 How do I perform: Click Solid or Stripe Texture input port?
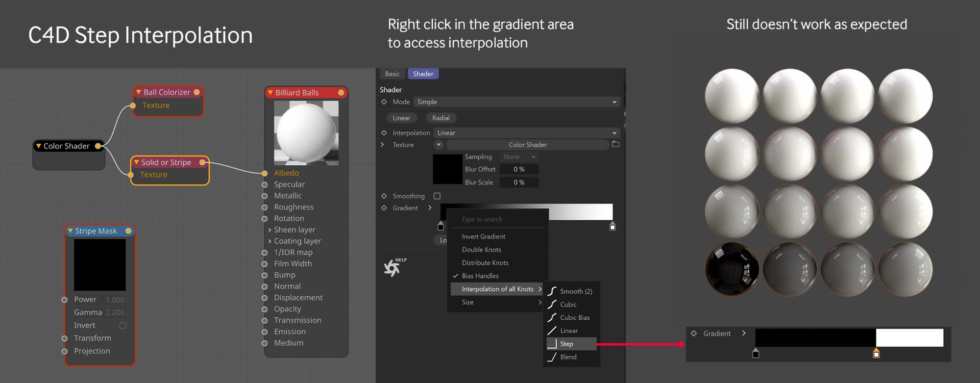coord(131,175)
